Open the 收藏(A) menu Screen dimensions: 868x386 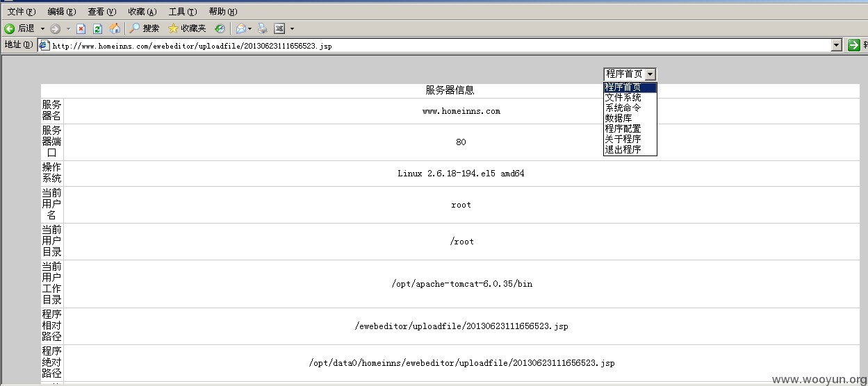[x=142, y=12]
